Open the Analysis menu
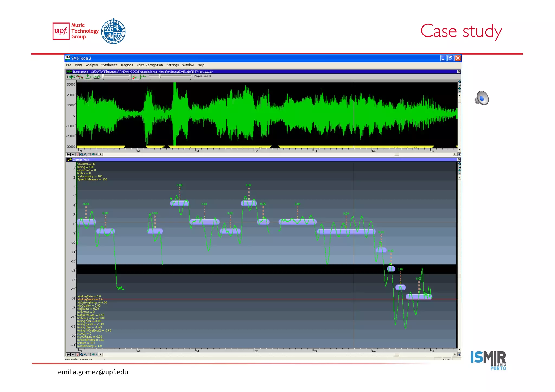The height and width of the screenshot is (392, 555). tap(92, 65)
